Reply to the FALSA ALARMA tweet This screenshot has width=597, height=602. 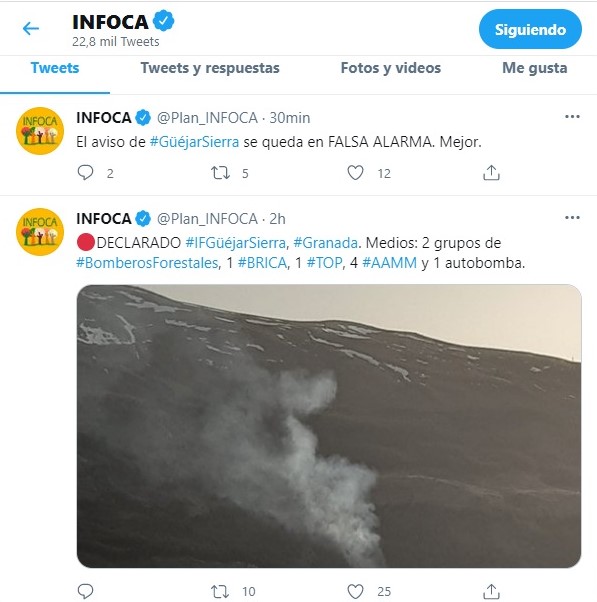(x=85, y=173)
